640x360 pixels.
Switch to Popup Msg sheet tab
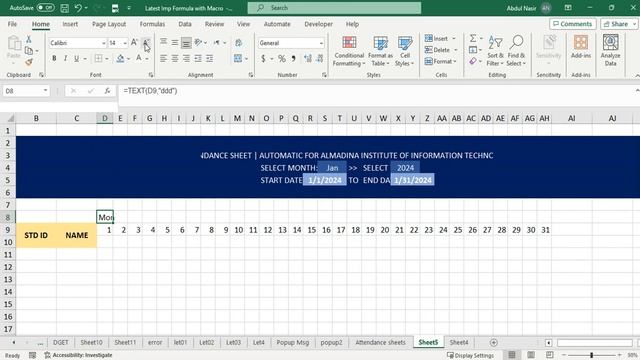[293, 342]
